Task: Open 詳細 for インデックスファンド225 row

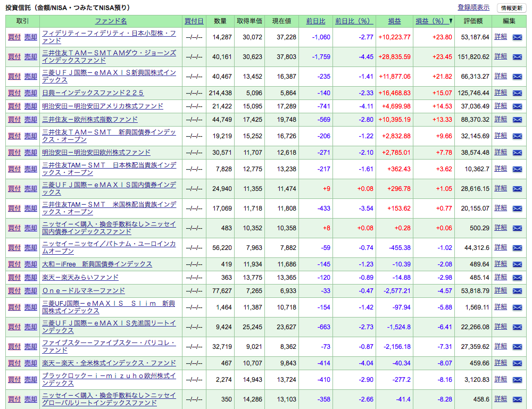Action: click(x=501, y=92)
